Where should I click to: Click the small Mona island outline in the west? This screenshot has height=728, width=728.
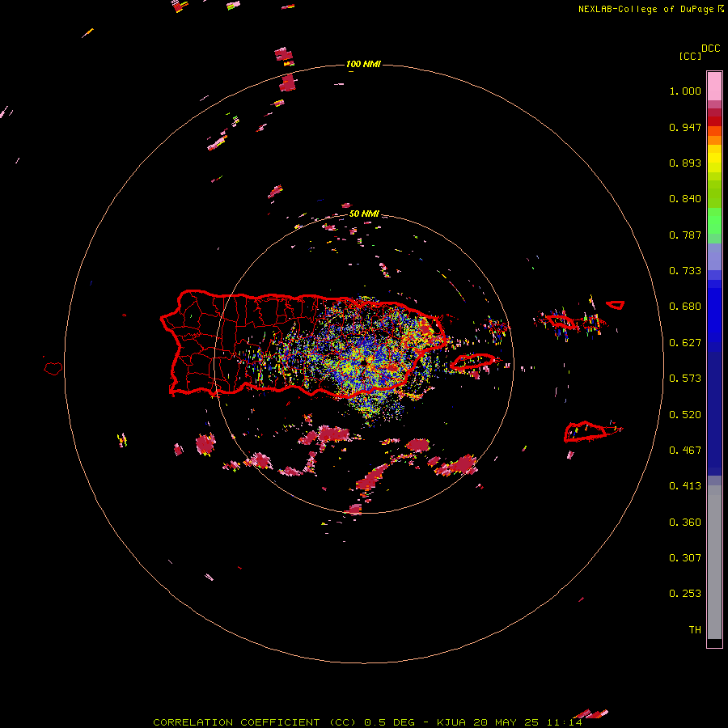coord(53,368)
